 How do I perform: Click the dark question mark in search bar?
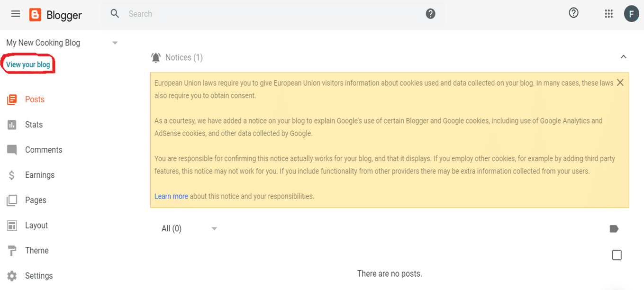430,14
